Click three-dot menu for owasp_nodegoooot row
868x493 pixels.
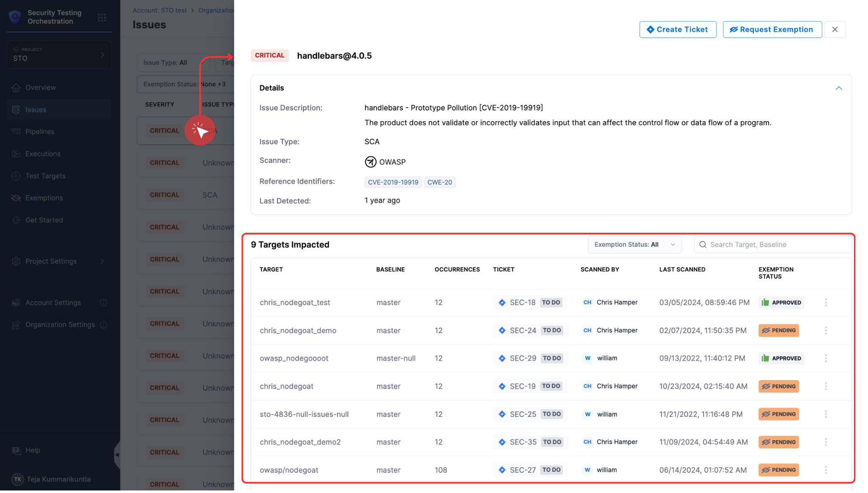826,359
